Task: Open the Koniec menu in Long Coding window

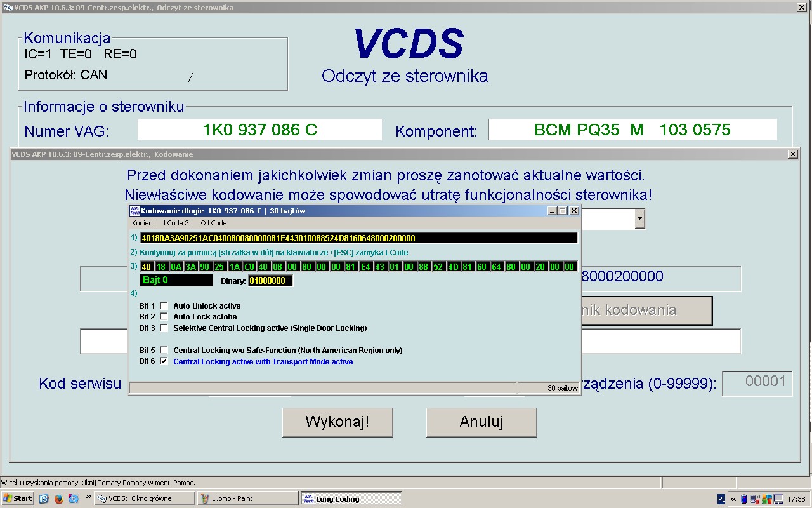Action: [143, 223]
